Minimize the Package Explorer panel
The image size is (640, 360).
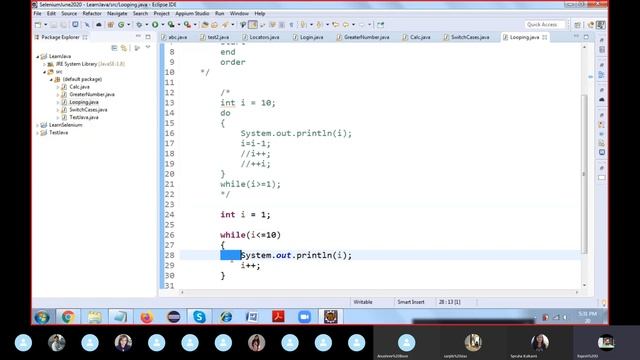138,37
